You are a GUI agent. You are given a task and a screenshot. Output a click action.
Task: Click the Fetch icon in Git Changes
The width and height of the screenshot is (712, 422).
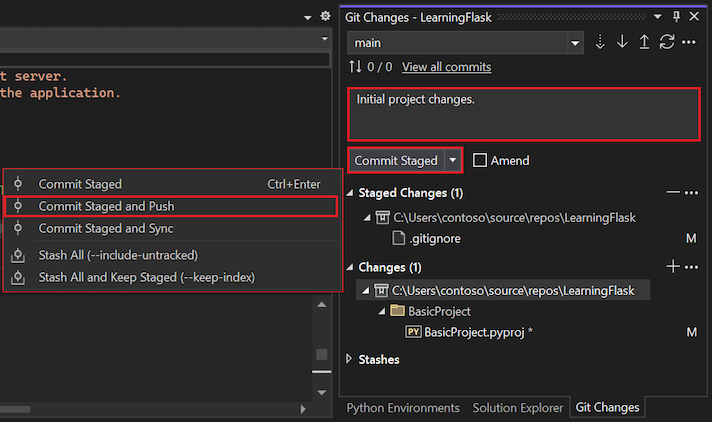point(601,43)
